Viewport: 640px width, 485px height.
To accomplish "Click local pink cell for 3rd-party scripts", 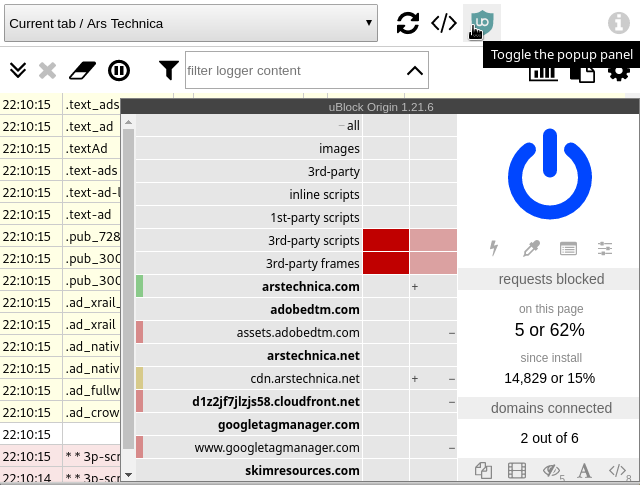I will pyautogui.click(x=433, y=240).
